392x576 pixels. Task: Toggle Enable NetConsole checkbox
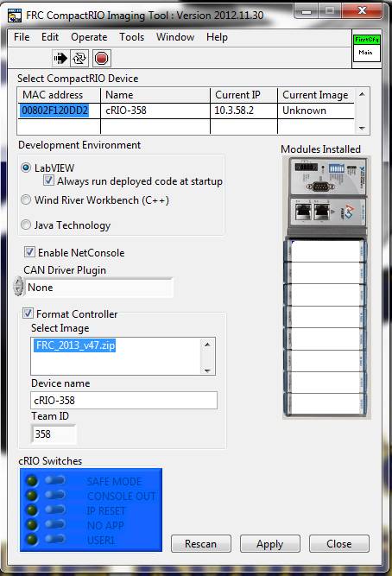(x=29, y=252)
